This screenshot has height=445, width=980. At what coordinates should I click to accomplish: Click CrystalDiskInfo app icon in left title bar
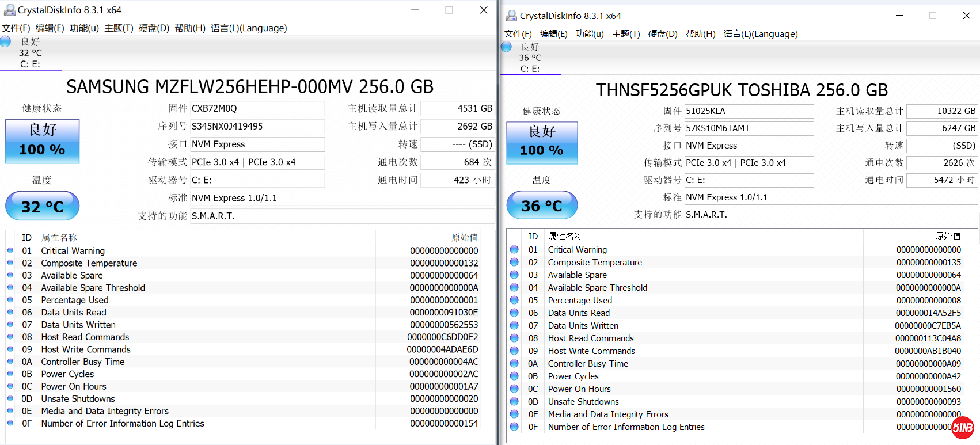tap(9, 10)
